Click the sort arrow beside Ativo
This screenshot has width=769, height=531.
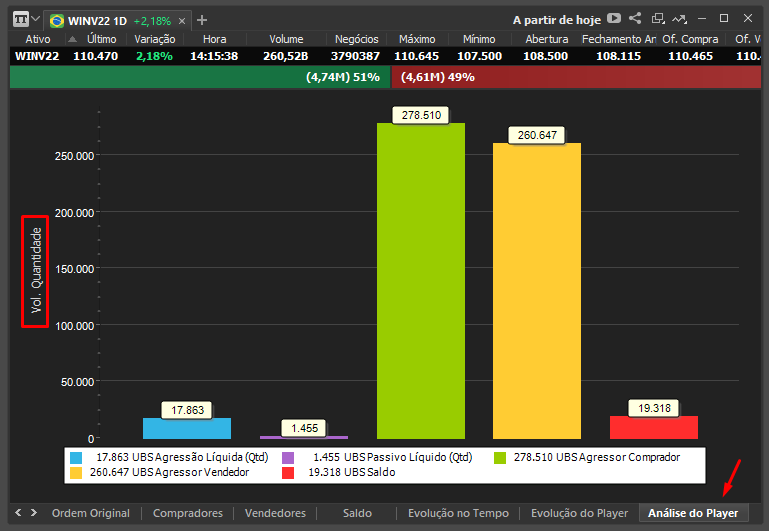click(72, 39)
